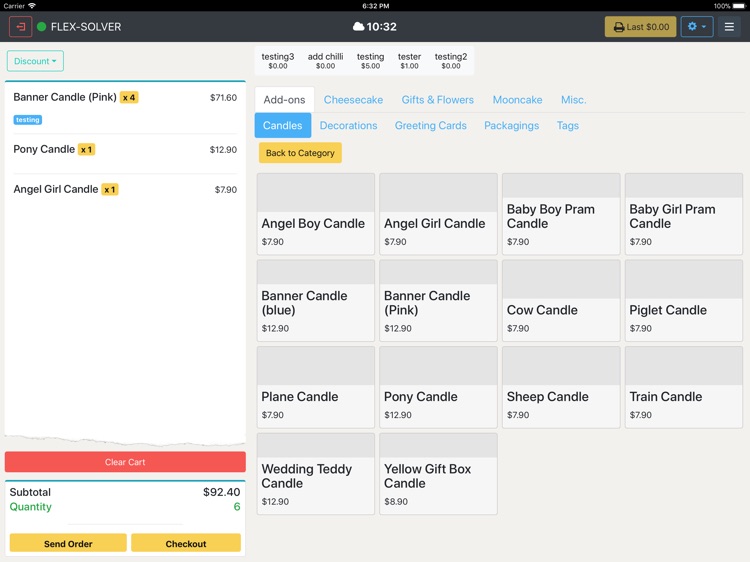Click the $7.90 cart line price
750x562 pixels.
(226, 189)
